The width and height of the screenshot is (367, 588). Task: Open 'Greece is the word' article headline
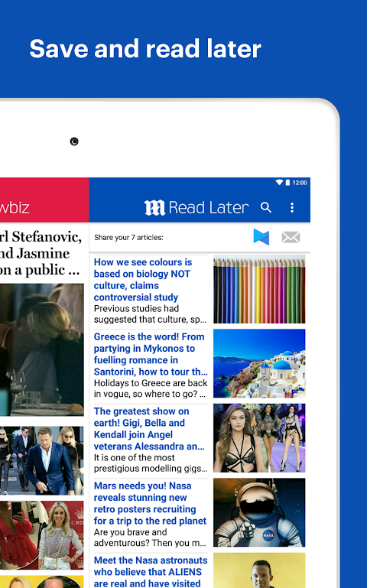click(151, 354)
